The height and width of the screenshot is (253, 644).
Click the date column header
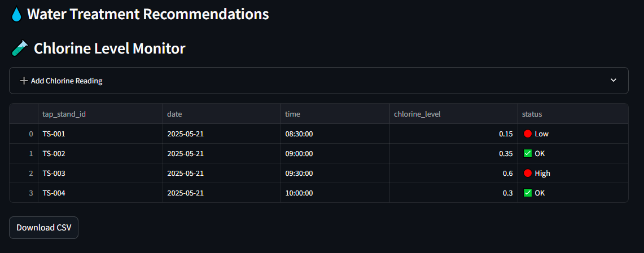174,114
